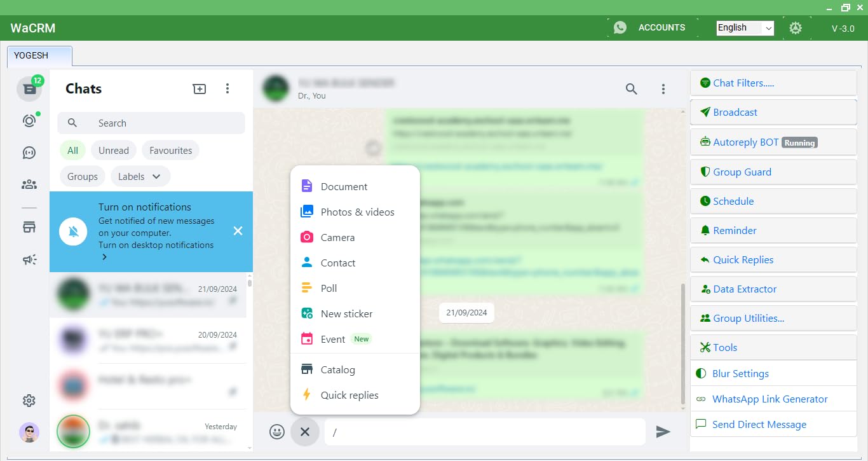868x461 pixels.
Task: Click the V -3.0 version label
Action: 843,29
